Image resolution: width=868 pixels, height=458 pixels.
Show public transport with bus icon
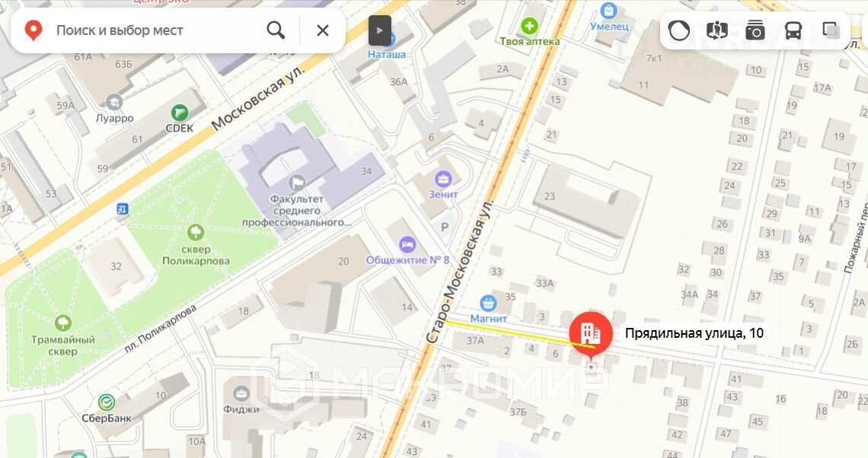click(x=793, y=30)
